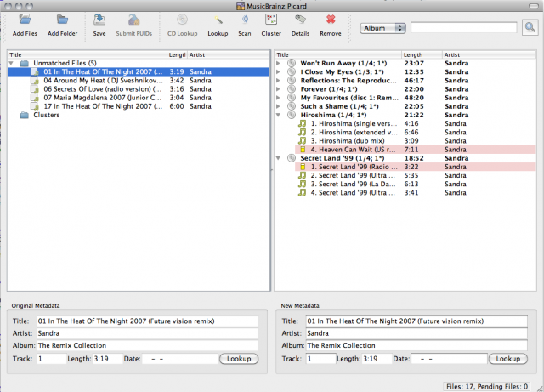This screenshot has height=392, width=544.
Task: Click the New Metadata Album field
Action: (x=416, y=345)
